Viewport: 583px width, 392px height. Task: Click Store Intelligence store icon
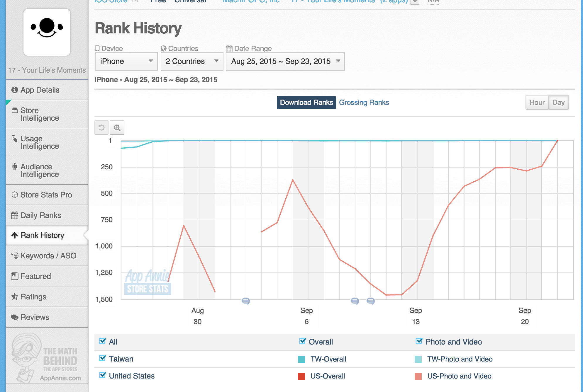14,110
